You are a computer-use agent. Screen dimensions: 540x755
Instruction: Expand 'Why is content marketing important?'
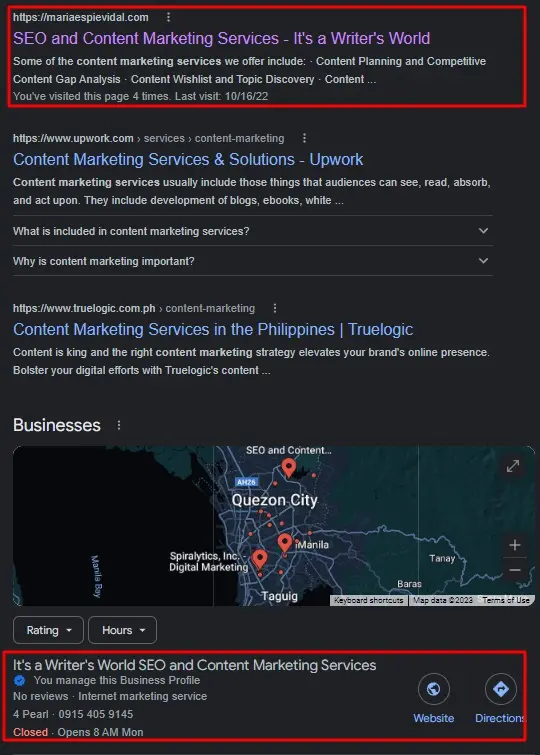(x=253, y=261)
